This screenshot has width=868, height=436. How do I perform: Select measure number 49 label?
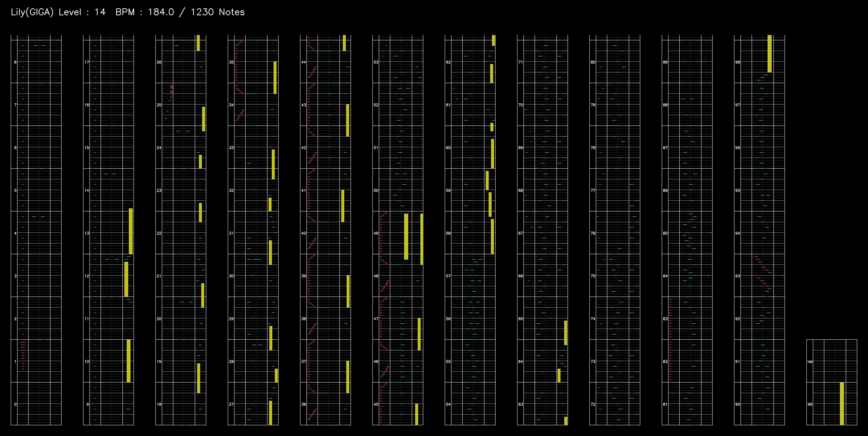pos(376,233)
